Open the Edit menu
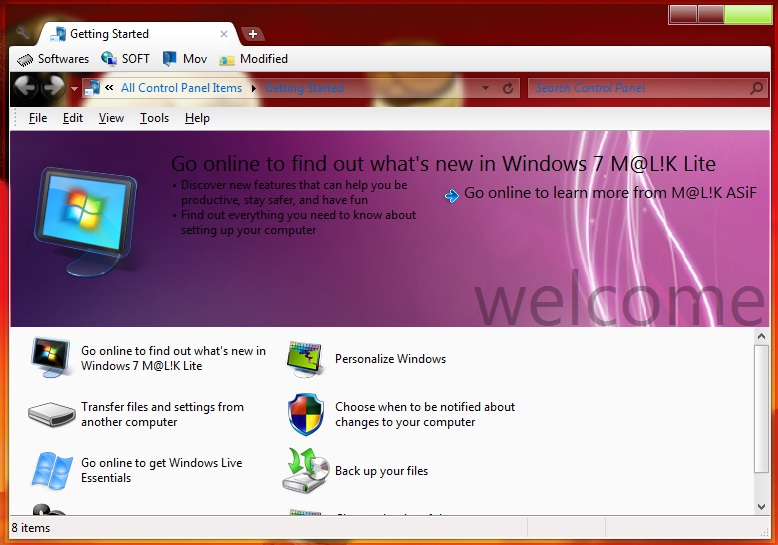 coord(72,118)
